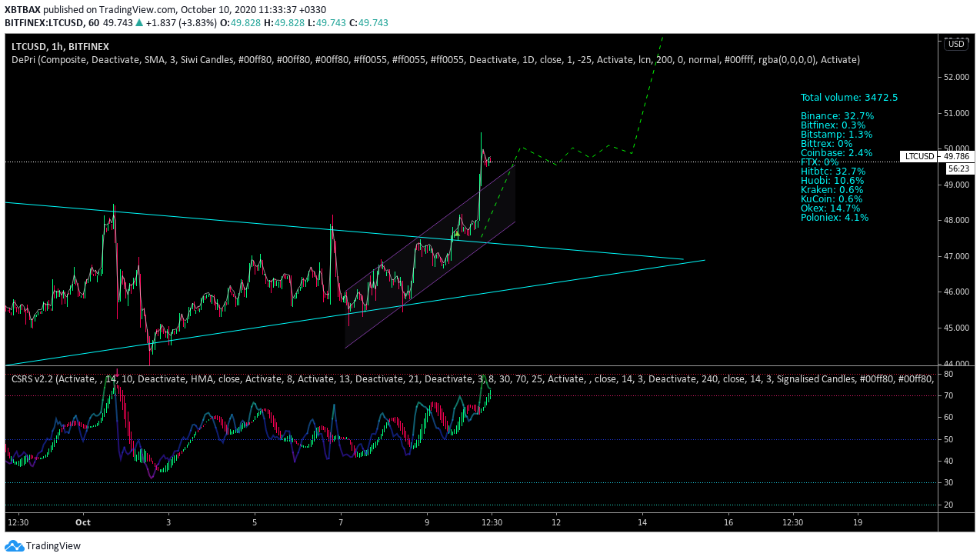Select the green up-arrow marker on chart
Screen dimensions: 980x560
coord(457,233)
